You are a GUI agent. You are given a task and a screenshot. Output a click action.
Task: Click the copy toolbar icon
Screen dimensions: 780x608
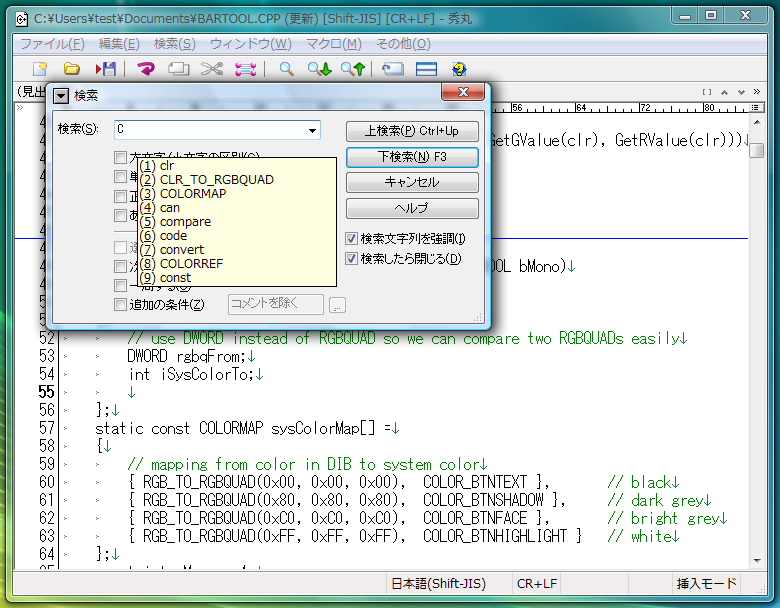point(179,69)
